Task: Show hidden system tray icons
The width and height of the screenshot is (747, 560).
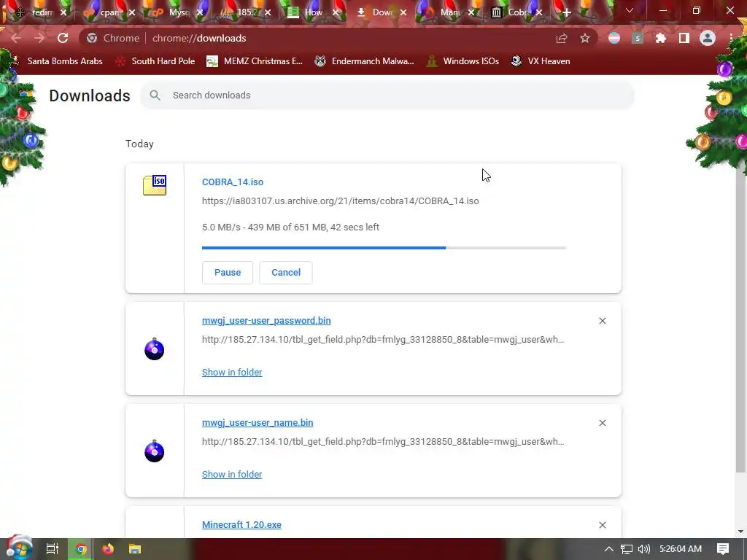Action: coord(609,549)
